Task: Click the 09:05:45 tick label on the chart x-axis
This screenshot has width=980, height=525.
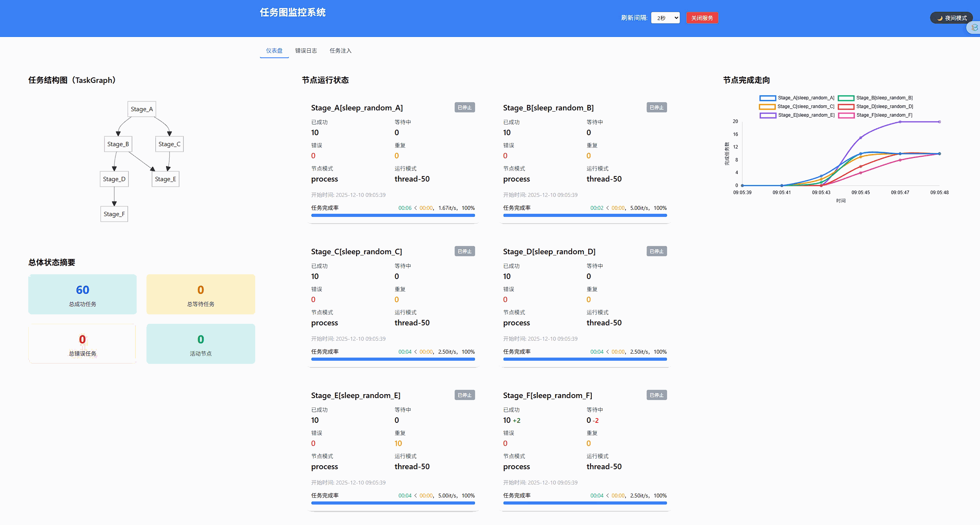Action: 861,193
